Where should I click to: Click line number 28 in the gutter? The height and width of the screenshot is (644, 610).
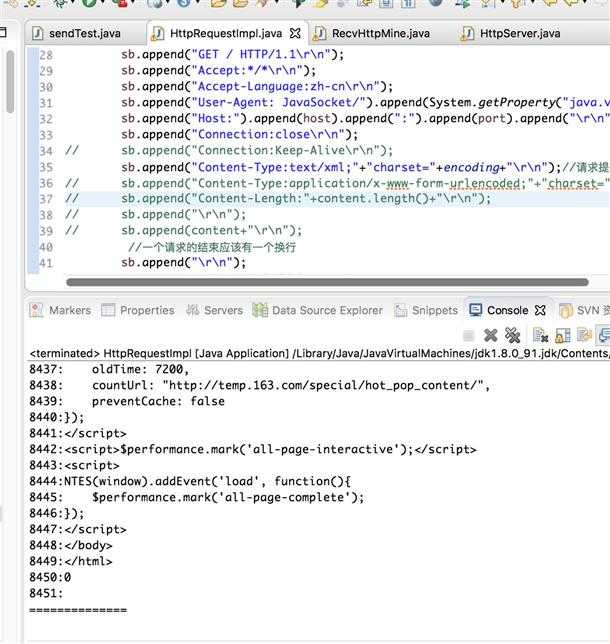(x=46, y=55)
